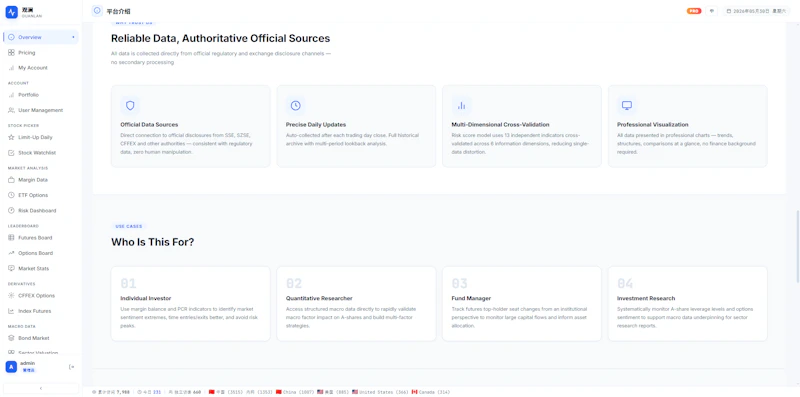This screenshot has width=800, height=397.
Task: Click the PRO badge in header
Action: pyautogui.click(x=693, y=11)
